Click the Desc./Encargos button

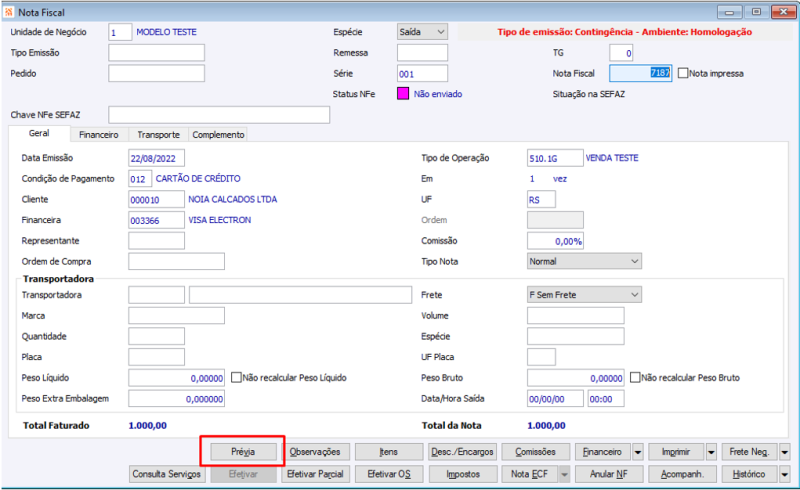pyautogui.click(x=462, y=452)
